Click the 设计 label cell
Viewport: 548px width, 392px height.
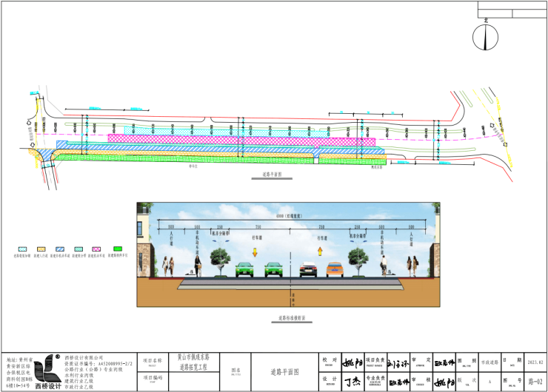pos(330,381)
